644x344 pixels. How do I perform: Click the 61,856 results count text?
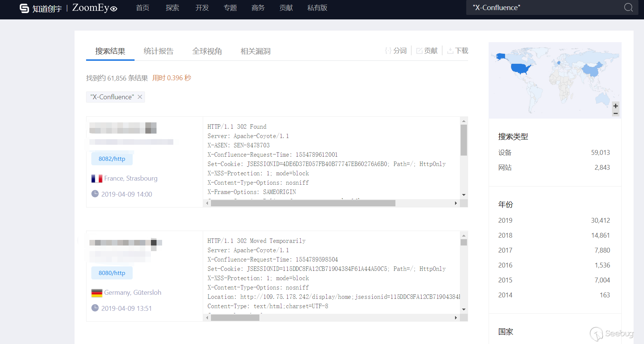[x=117, y=78]
